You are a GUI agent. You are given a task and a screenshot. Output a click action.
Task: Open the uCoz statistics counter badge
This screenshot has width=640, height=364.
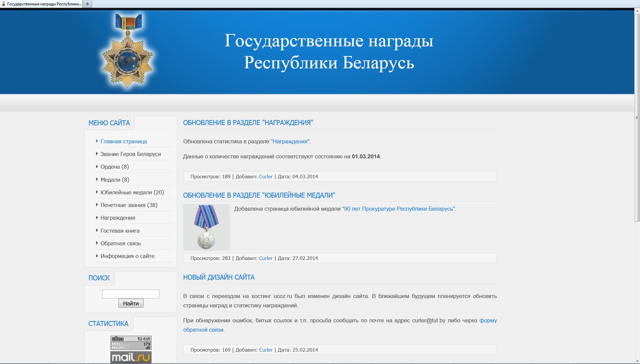point(131,343)
